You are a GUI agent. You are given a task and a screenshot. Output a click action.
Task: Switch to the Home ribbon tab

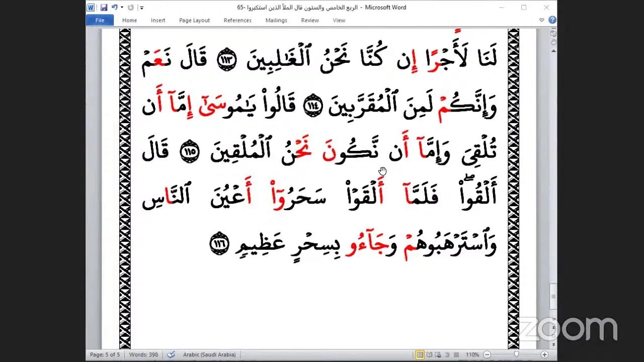(x=129, y=20)
